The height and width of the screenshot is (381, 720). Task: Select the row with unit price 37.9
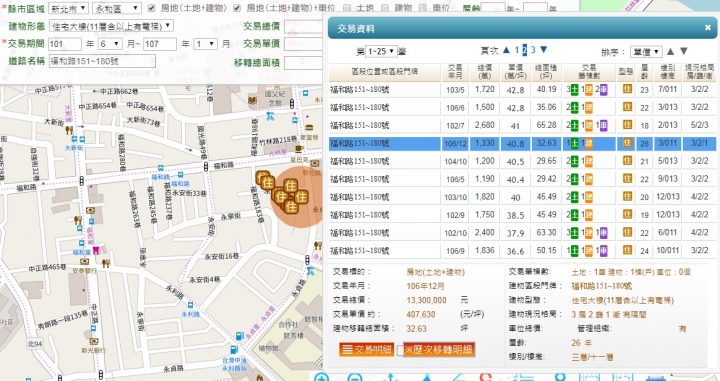[x=523, y=233]
